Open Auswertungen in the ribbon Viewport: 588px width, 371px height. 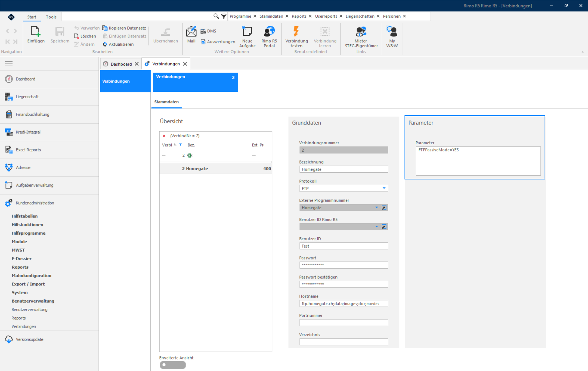(x=218, y=42)
